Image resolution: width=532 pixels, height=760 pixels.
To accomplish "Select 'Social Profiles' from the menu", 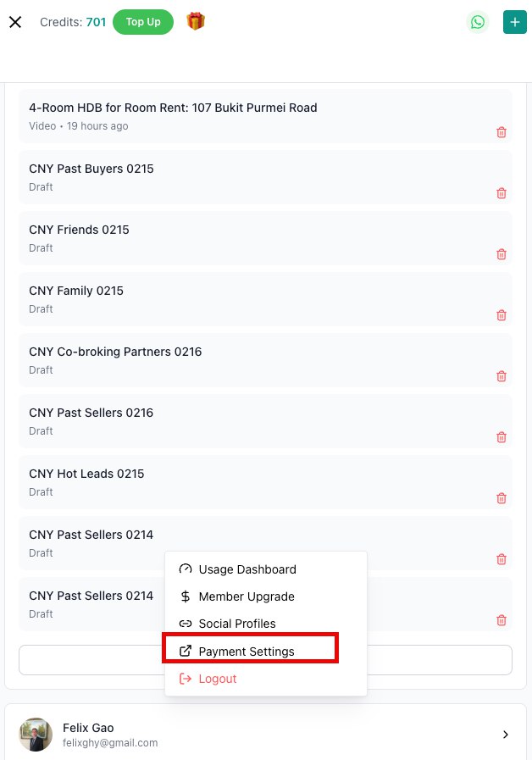I will [x=236, y=624].
